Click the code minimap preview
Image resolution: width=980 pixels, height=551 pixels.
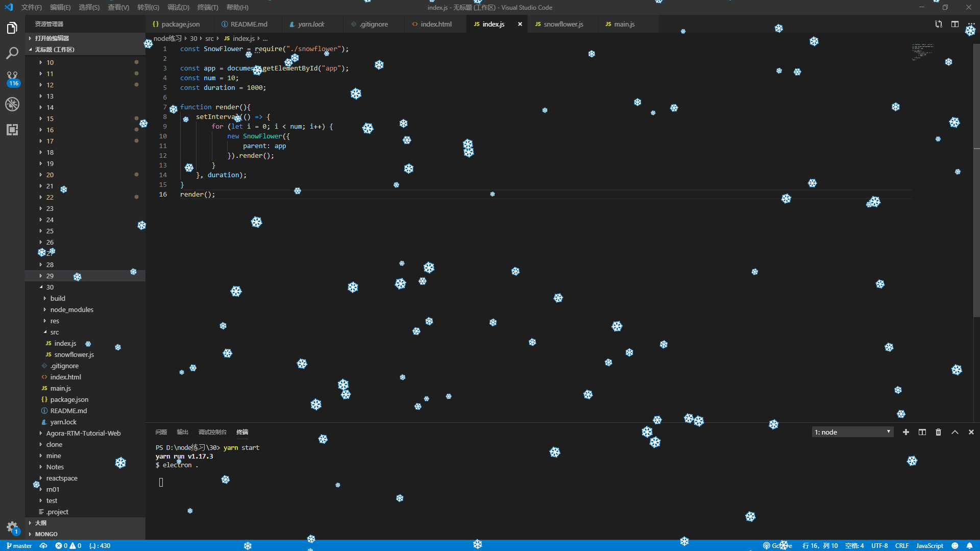click(923, 52)
